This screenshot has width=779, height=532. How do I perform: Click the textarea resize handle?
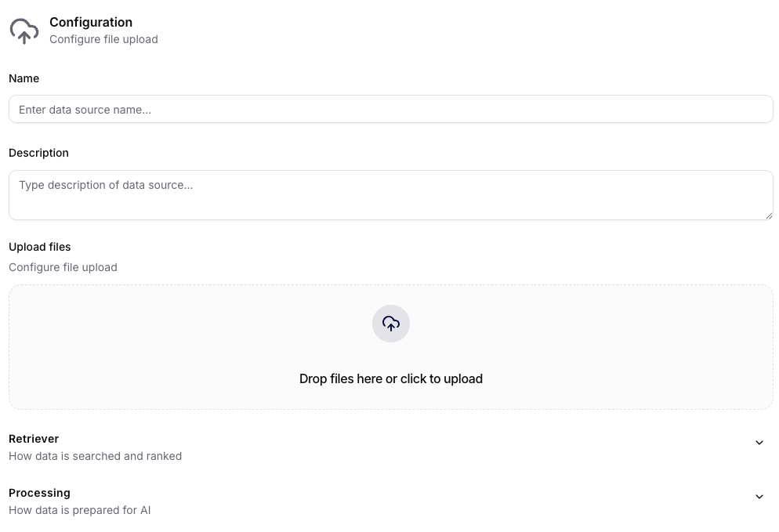[x=769, y=216]
